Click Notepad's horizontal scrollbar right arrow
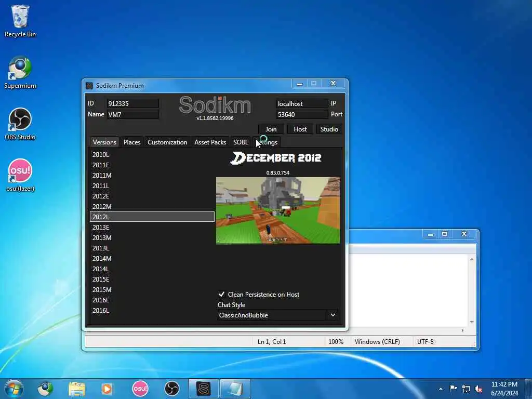532x399 pixels. point(462,330)
